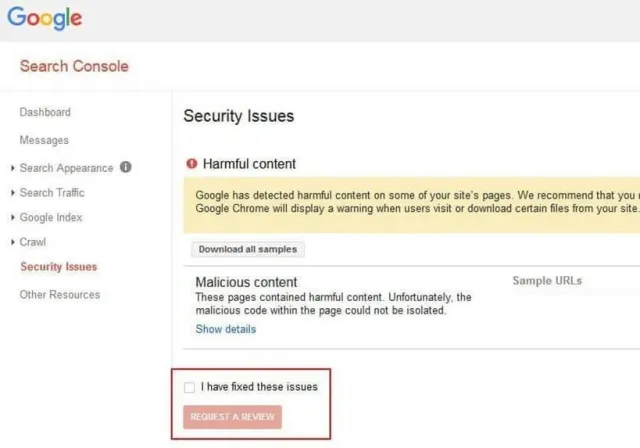
Task: Click the red Harmful content warning icon
Action: pyautogui.click(x=191, y=163)
